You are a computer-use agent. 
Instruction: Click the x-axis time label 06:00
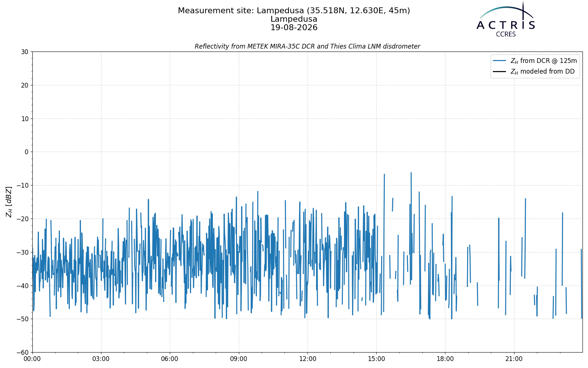pyautogui.click(x=170, y=359)
